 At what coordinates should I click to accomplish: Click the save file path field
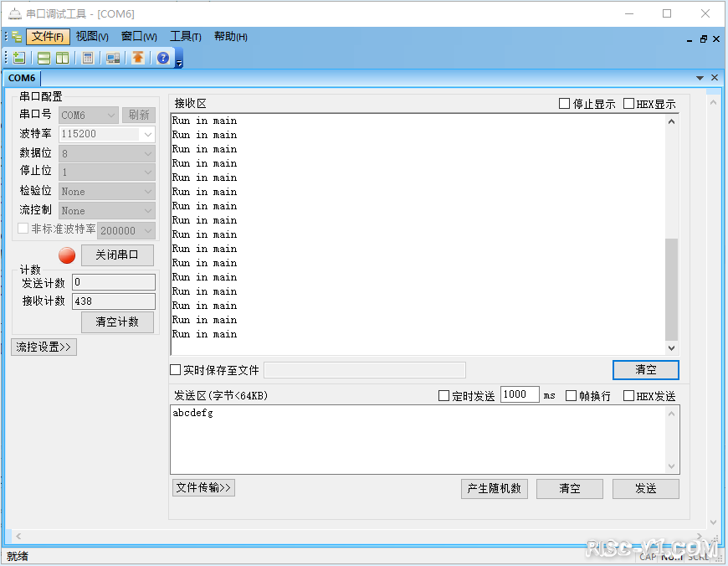[365, 370]
